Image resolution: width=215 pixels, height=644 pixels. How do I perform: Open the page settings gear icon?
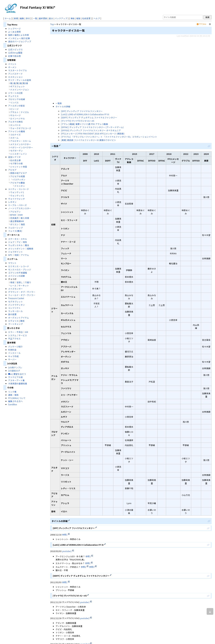(210, 24)
